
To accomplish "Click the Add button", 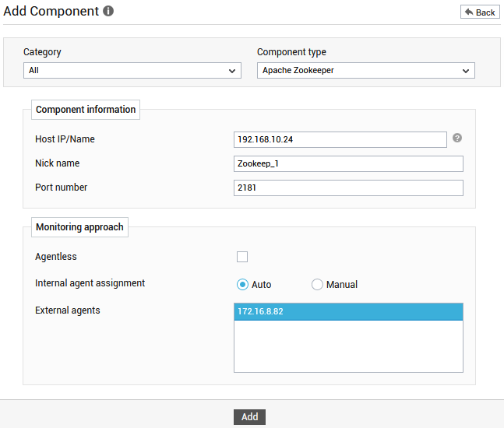I will [x=249, y=417].
